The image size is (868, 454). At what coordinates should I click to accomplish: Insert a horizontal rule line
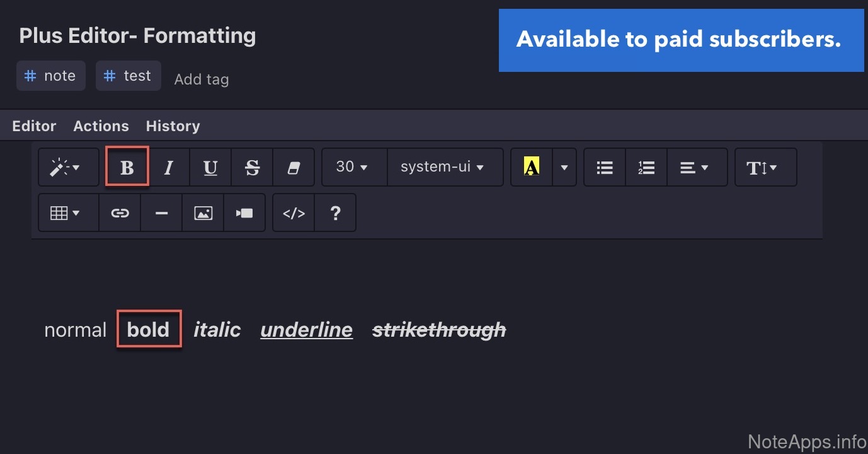pyautogui.click(x=161, y=213)
